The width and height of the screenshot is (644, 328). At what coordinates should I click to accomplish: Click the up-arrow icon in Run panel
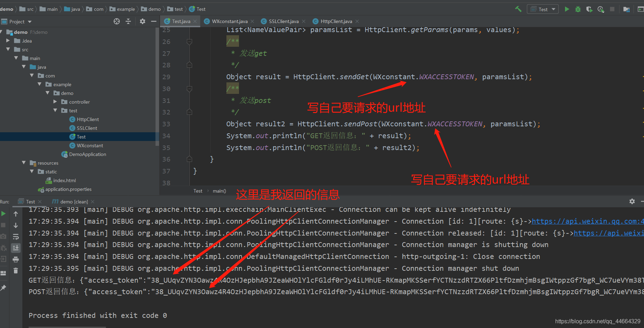tap(16, 214)
